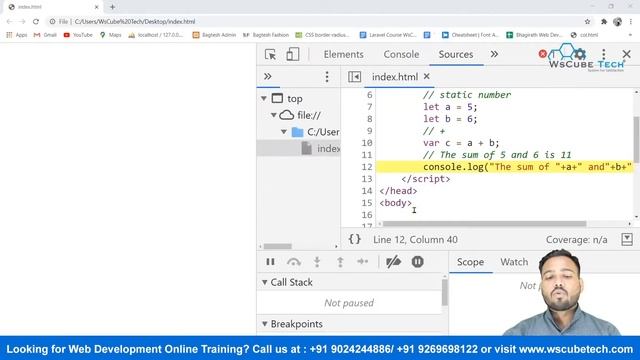Click browser back arrow
This screenshot has height=360, width=640.
click(9, 22)
